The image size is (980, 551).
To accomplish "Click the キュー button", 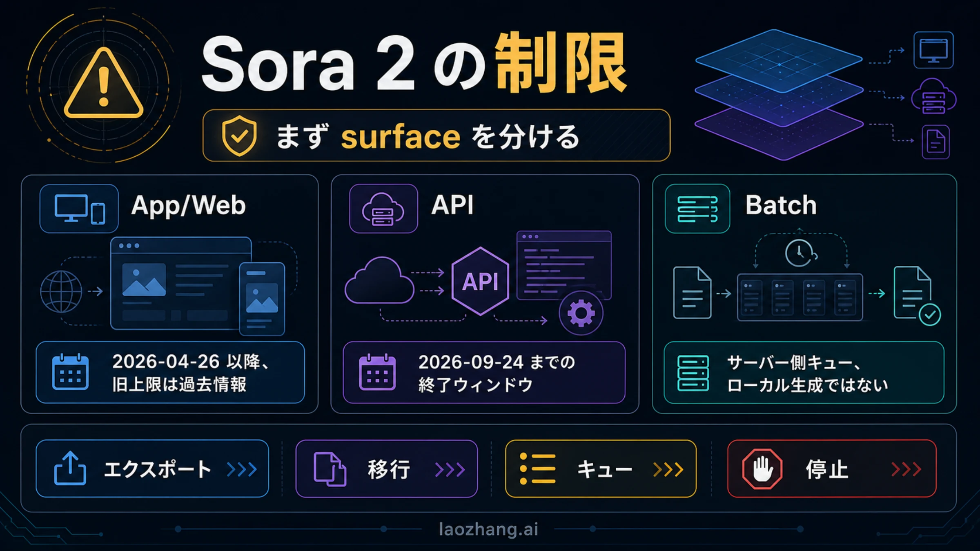I will tap(601, 469).
